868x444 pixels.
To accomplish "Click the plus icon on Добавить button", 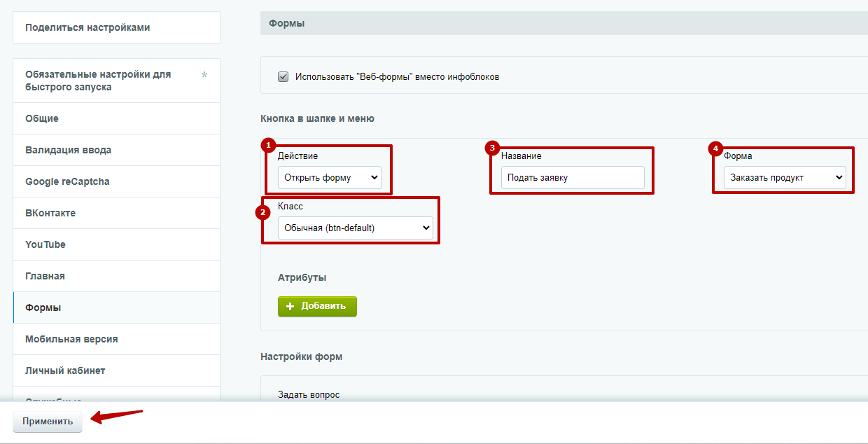I will point(290,307).
